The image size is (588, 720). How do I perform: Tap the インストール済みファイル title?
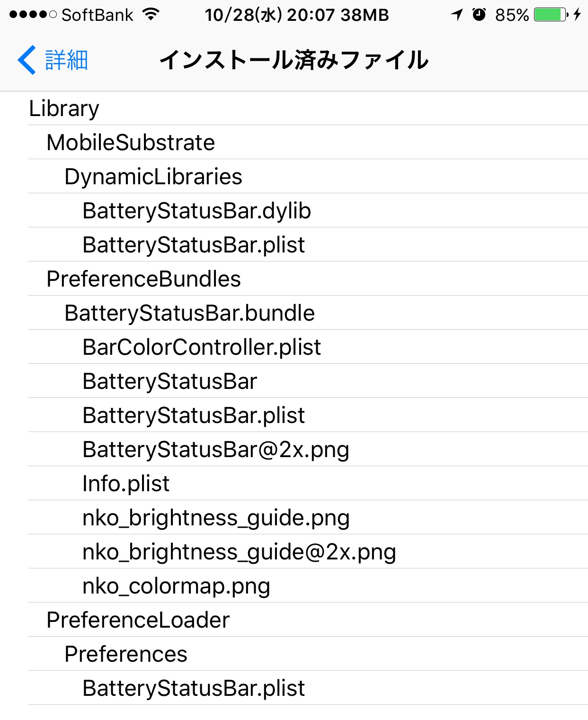(x=294, y=60)
